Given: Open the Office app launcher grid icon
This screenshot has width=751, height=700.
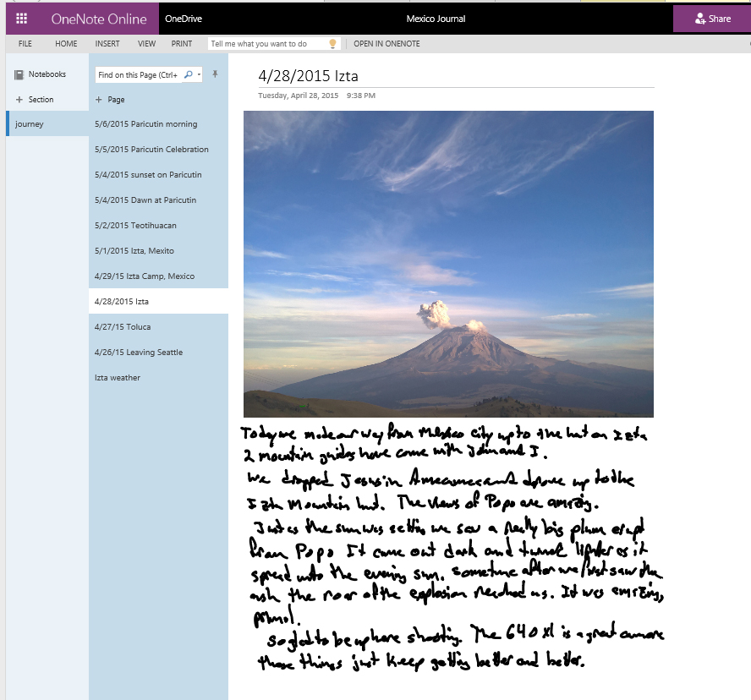Looking at the screenshot, I should click(20, 18).
